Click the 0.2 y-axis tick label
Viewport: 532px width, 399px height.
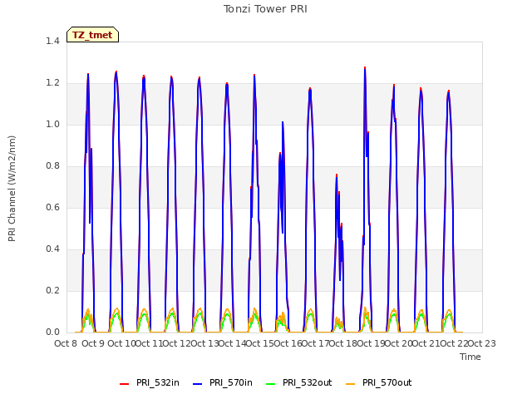[52, 290]
